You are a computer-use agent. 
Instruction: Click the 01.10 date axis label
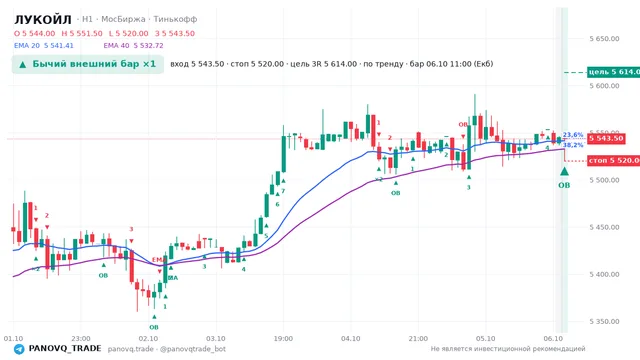point(13,338)
